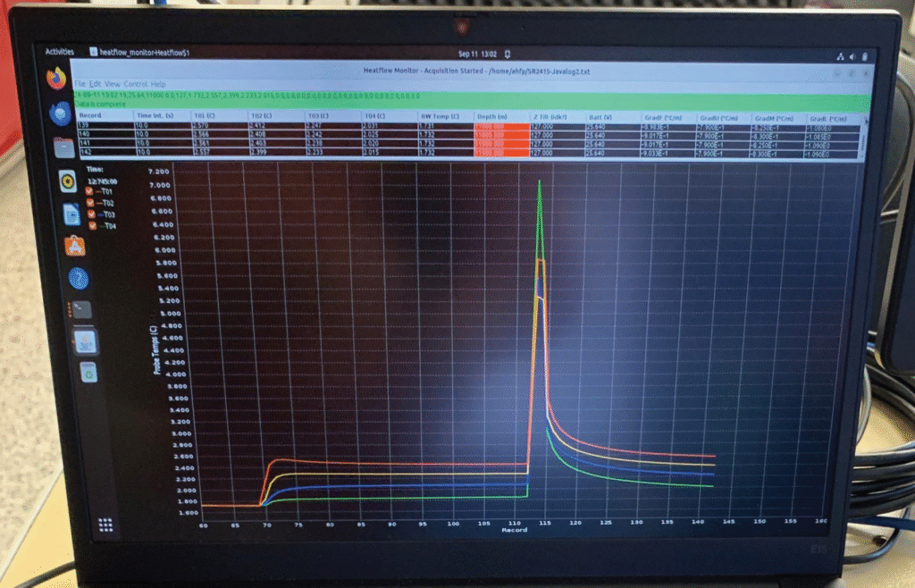The height and width of the screenshot is (588, 915).
Task: Open the View menu
Action: [112, 84]
